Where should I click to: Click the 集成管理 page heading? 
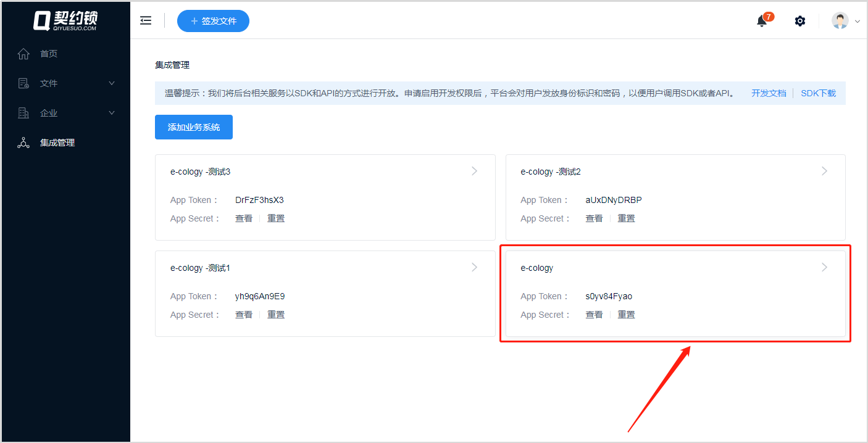(x=172, y=65)
